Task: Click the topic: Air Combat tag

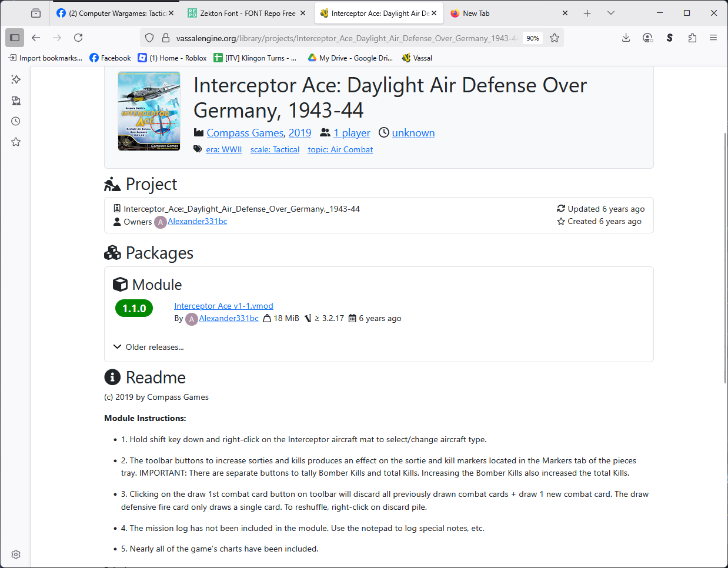Action: click(x=340, y=149)
